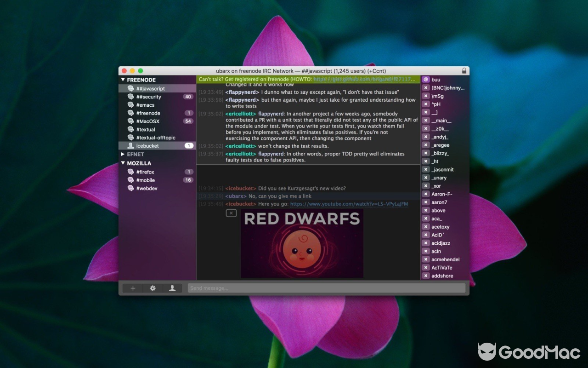Click the plus add button in bottom toolbar
This screenshot has width=588, height=368.
[133, 288]
